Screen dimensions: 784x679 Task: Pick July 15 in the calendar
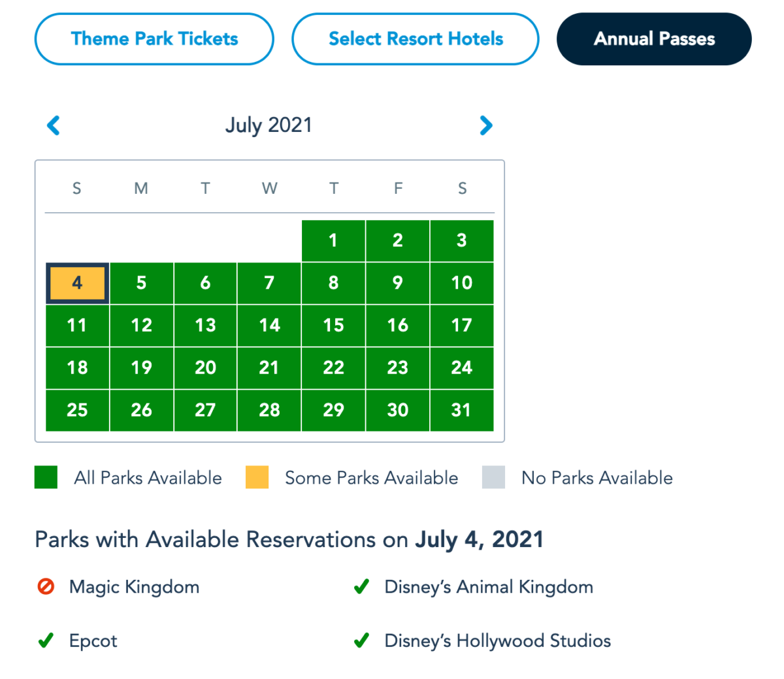(333, 326)
